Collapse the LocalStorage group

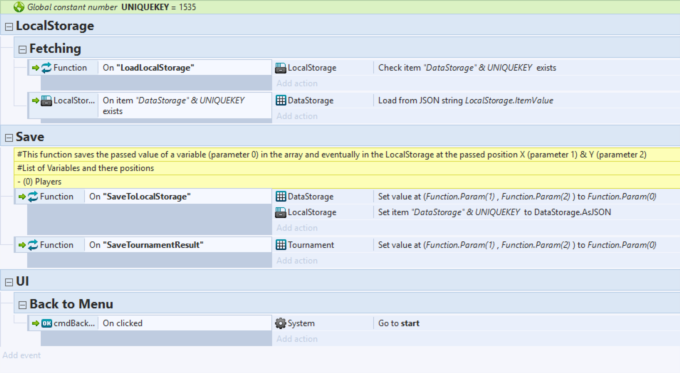coord(9,27)
